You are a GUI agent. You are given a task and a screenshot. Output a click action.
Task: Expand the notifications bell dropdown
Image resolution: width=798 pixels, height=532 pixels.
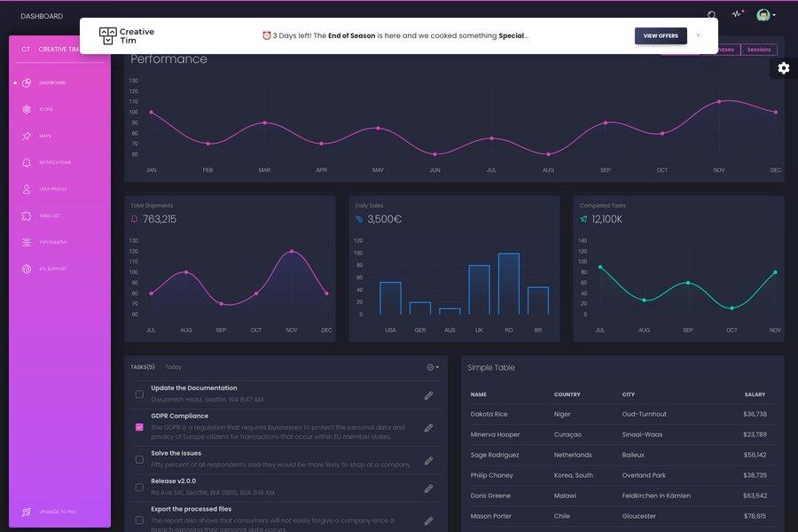(737, 14)
